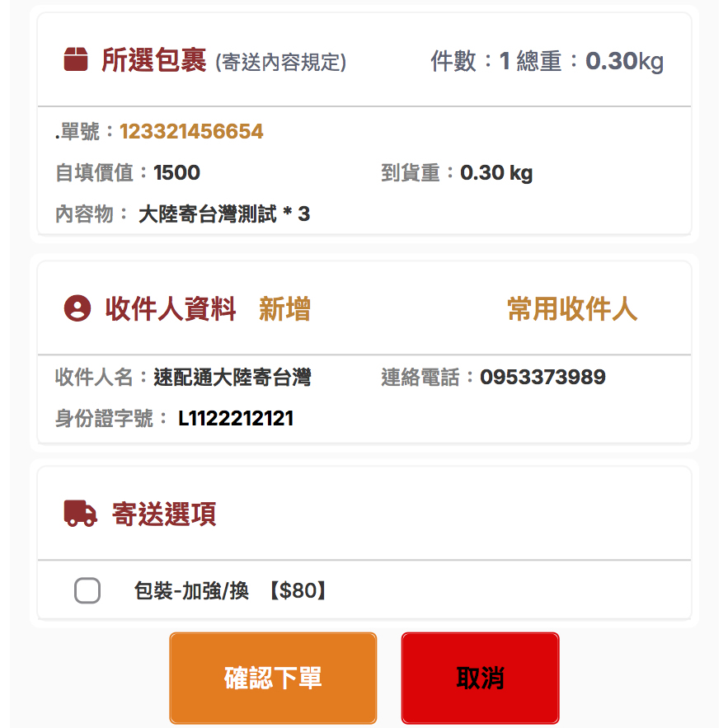Click the 取消 cancel button
The height and width of the screenshot is (728, 728).
click(x=479, y=678)
